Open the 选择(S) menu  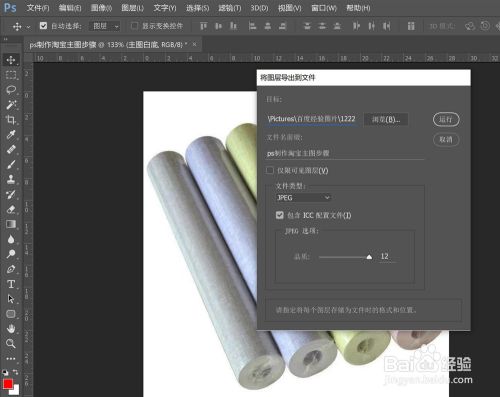[197, 7]
